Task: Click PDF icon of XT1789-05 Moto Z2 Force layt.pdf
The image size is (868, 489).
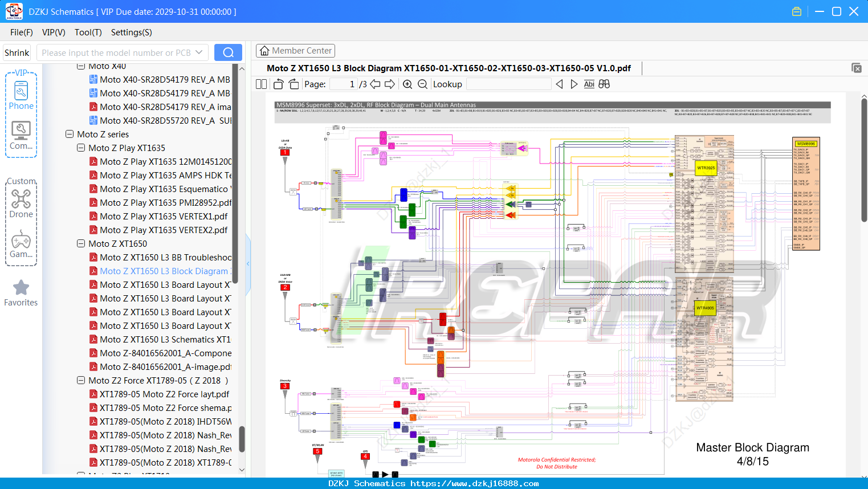Action: coord(93,394)
